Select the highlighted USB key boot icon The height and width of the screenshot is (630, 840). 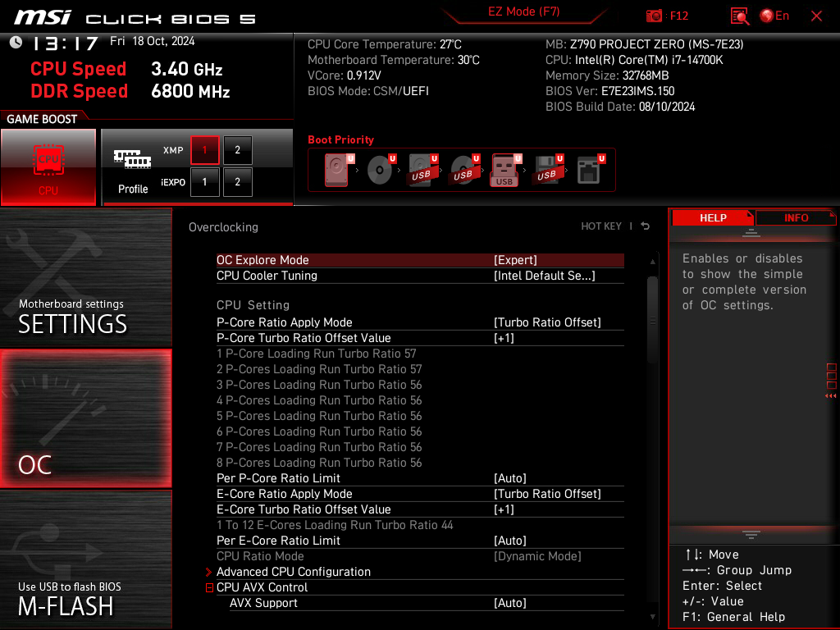pos(505,170)
